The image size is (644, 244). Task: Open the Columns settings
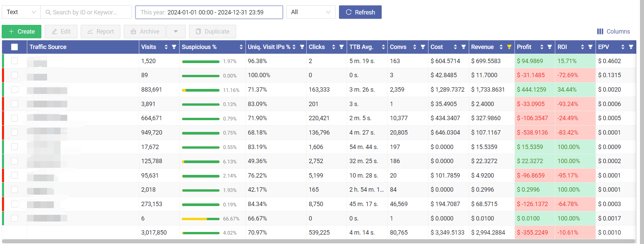point(613,32)
